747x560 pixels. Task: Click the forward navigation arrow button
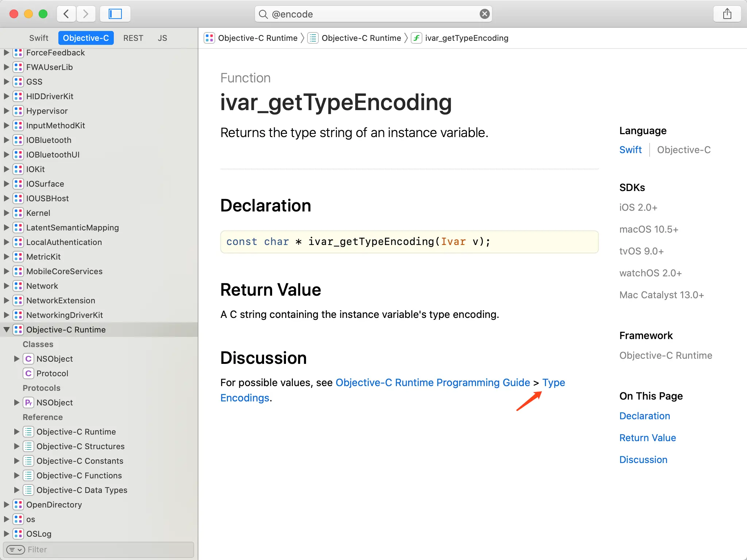pyautogui.click(x=86, y=14)
